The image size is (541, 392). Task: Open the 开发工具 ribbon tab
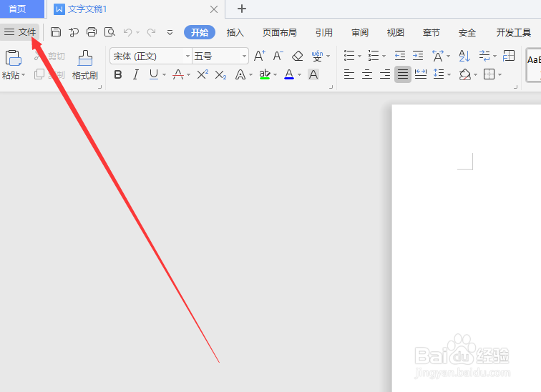click(x=513, y=32)
